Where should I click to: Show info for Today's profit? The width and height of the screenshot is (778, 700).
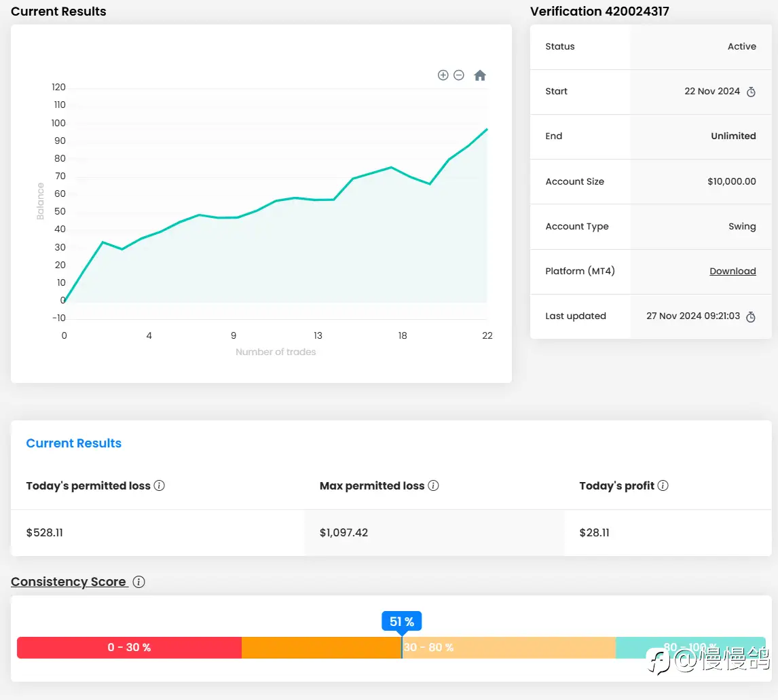pos(663,485)
